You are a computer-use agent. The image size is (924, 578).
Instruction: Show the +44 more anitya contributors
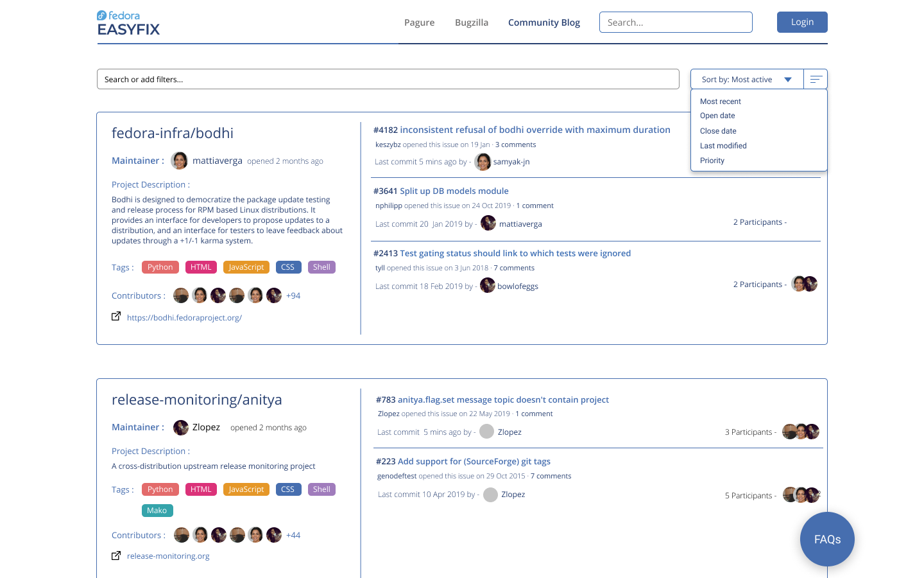click(293, 535)
